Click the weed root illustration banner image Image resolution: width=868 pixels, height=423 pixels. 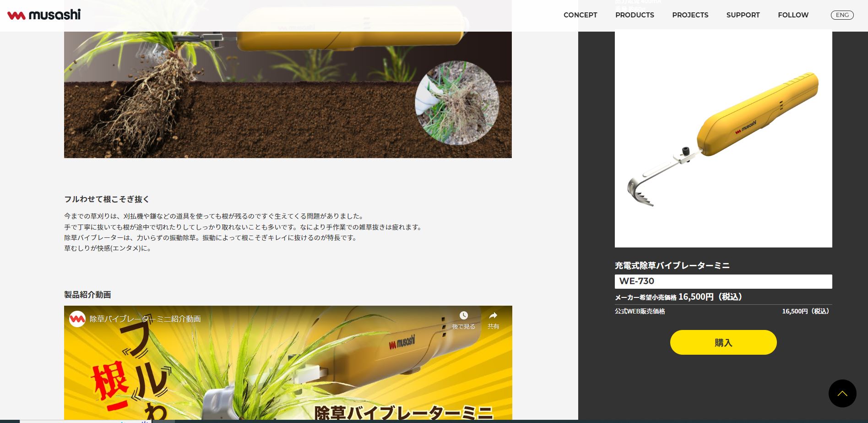288,95
